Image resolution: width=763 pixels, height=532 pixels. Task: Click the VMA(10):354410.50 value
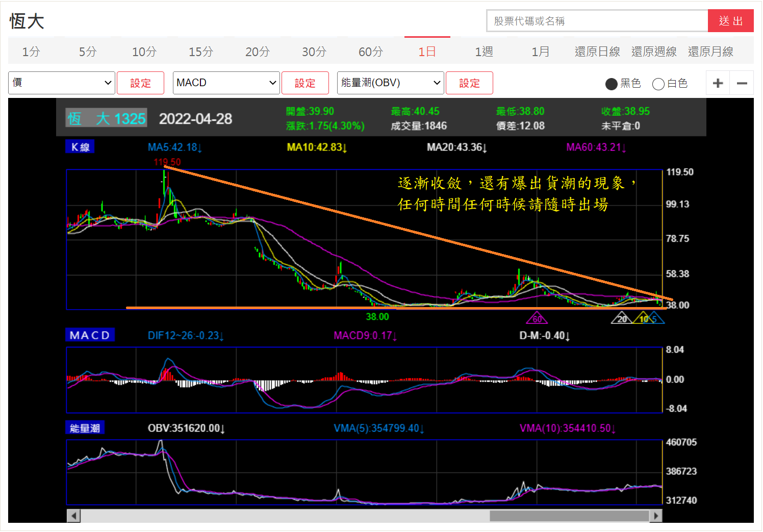coord(568,428)
